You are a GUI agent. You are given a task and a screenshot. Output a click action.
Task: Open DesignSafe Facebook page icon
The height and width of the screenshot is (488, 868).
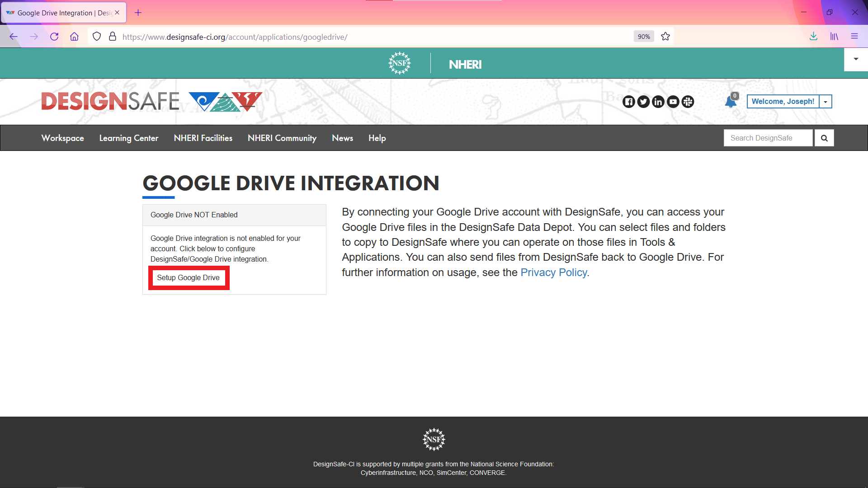point(629,102)
